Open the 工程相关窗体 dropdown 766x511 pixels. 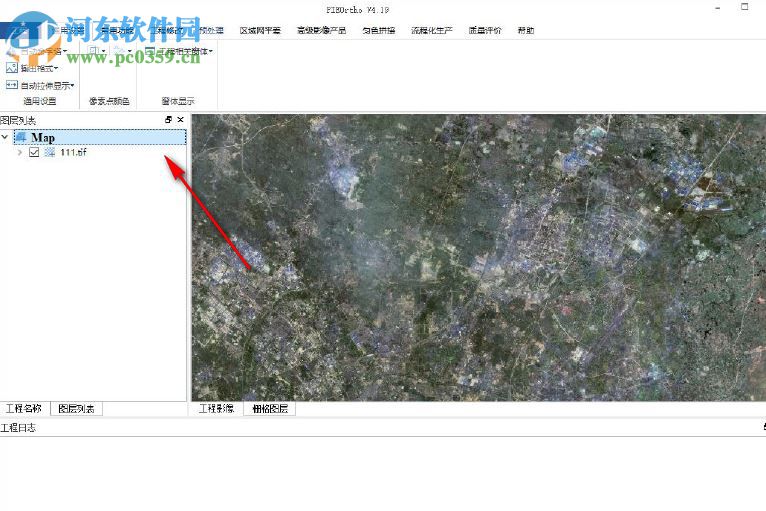coord(185,51)
